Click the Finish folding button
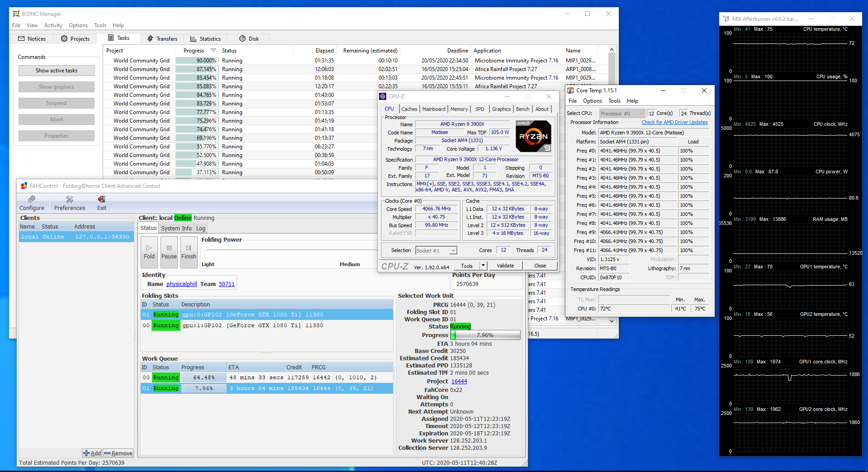The height and width of the screenshot is (472, 868). [189, 252]
